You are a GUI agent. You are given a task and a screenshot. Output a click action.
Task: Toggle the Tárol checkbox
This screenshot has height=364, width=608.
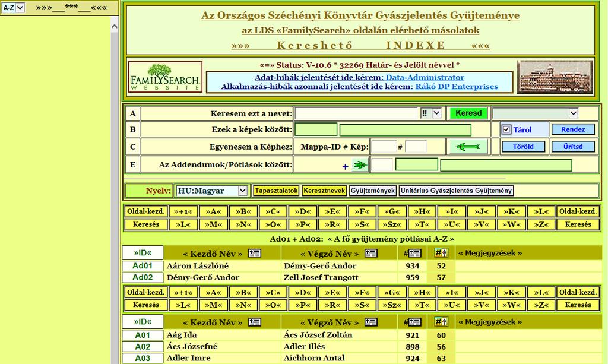click(506, 129)
